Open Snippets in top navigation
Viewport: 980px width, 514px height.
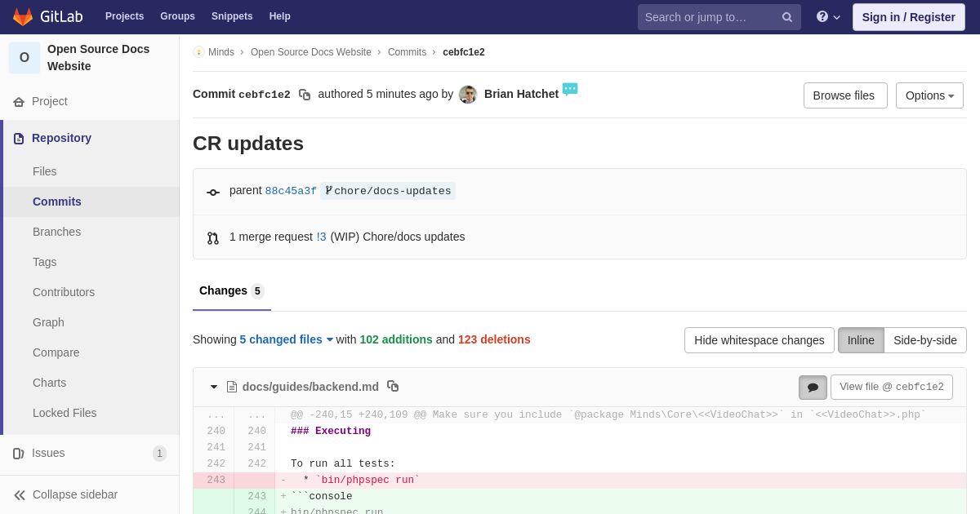point(232,16)
